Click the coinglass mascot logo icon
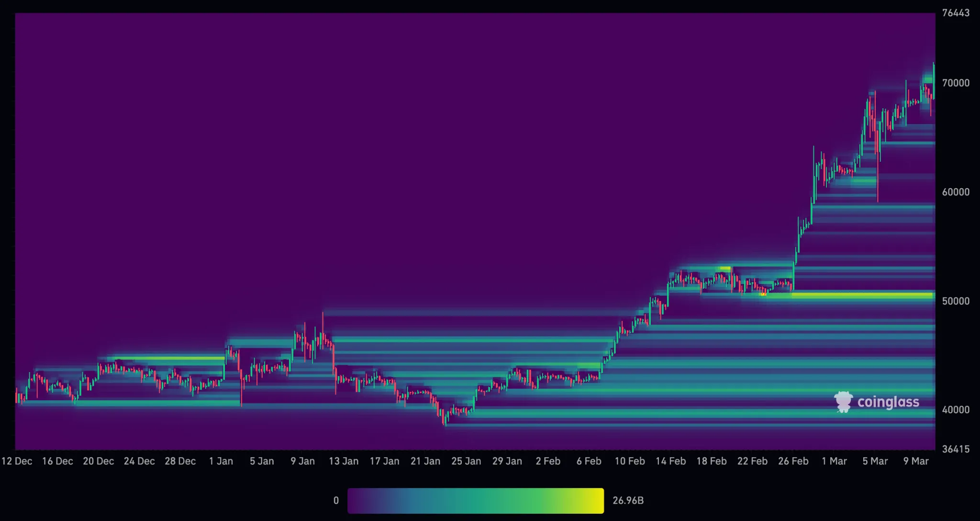The width and height of the screenshot is (980, 521). [x=843, y=402]
